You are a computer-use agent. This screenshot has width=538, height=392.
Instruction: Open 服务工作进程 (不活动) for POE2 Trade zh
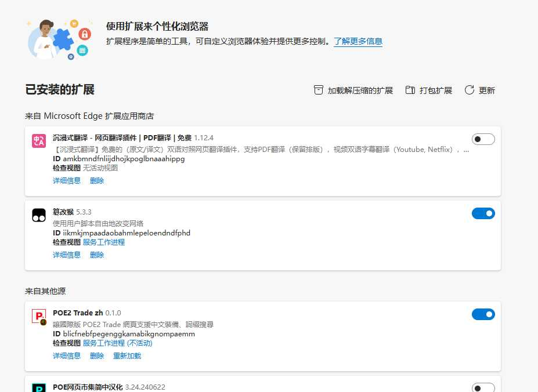118,343
